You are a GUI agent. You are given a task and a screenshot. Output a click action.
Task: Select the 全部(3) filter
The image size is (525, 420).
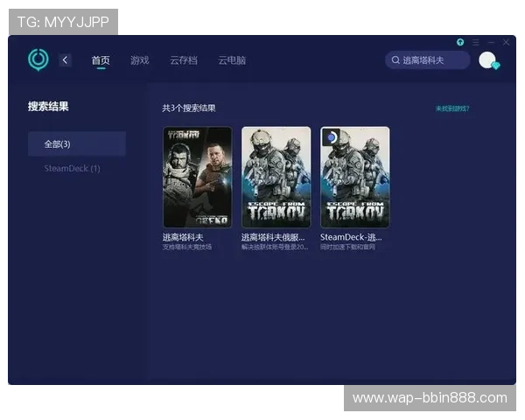pos(77,144)
